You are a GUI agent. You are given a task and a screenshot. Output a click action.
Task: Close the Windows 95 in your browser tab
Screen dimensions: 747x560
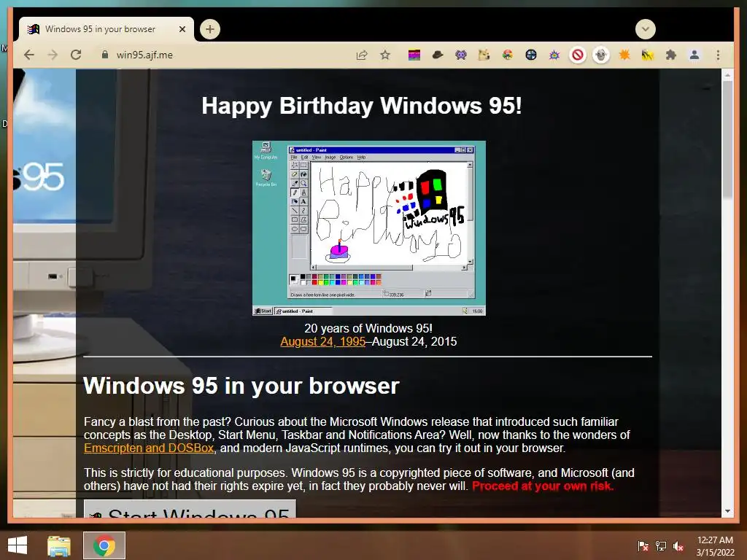click(182, 29)
